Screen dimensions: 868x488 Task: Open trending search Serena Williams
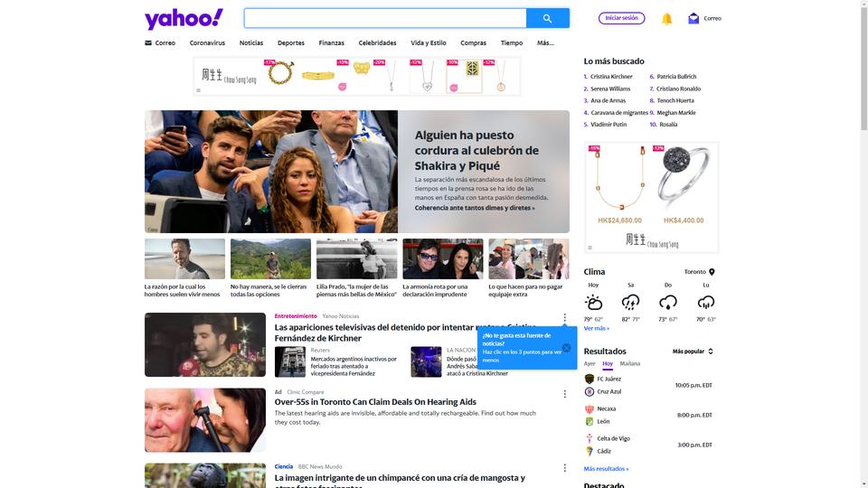pos(610,89)
